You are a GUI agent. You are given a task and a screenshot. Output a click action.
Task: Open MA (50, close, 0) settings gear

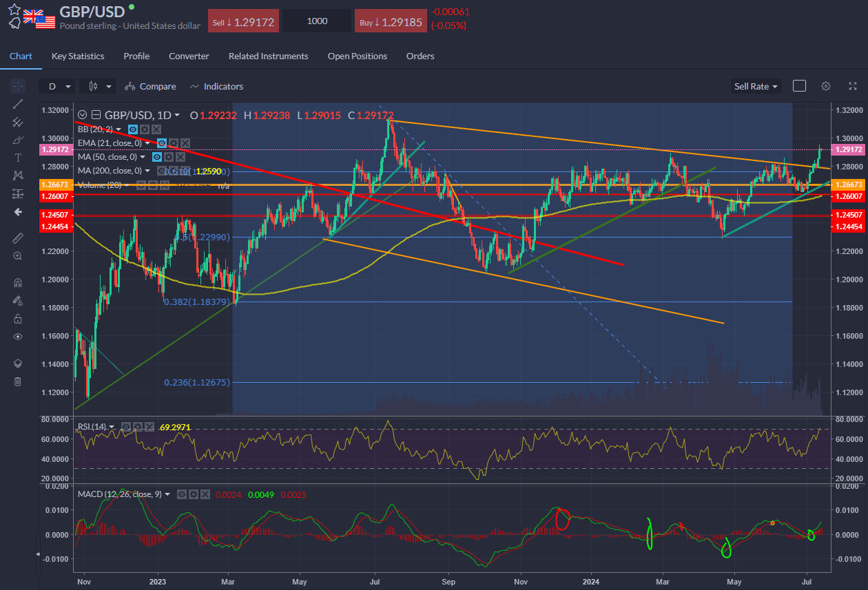pyautogui.click(x=168, y=157)
